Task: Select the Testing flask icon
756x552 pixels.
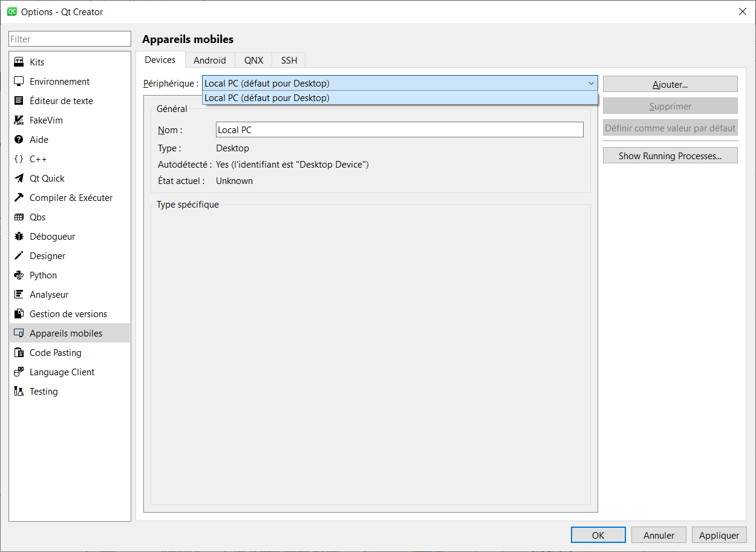Action: point(19,392)
